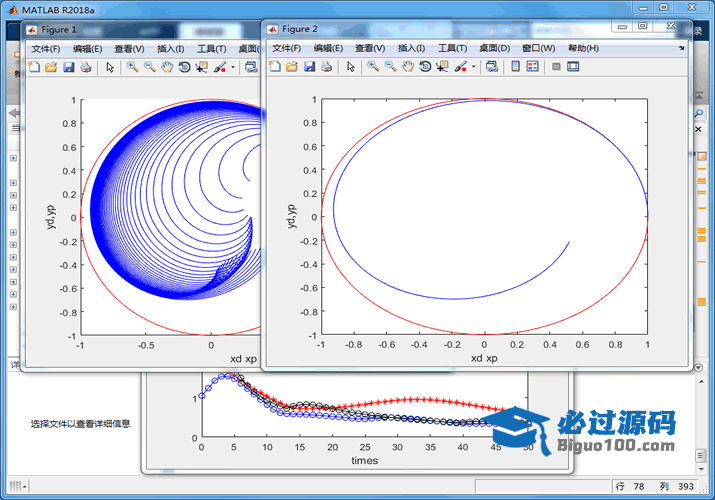This screenshot has width=715, height=500.
Task: Click MATLAB back arrow behind Figure 1
Action: click(x=14, y=113)
